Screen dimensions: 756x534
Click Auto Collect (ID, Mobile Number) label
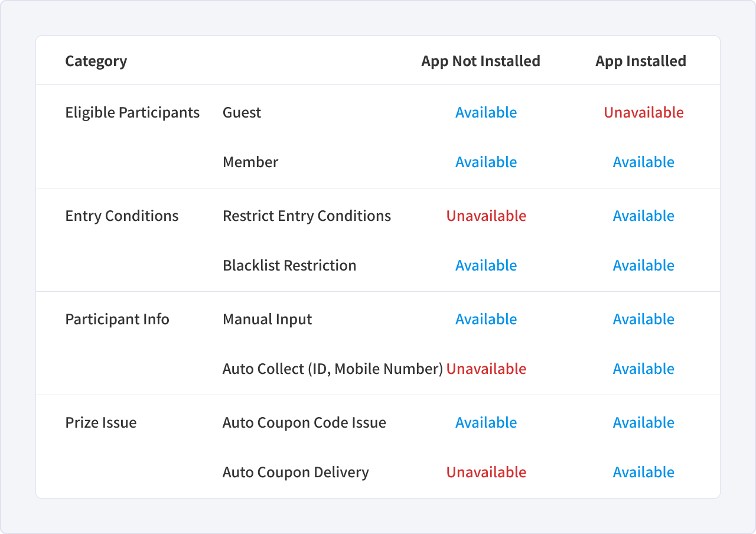click(333, 369)
